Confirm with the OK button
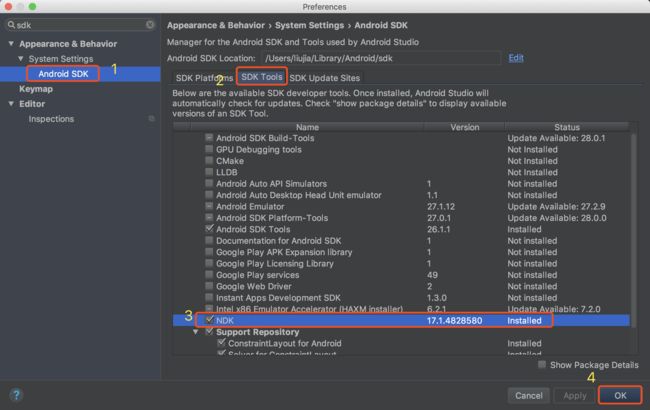650x410 pixels. coord(620,395)
